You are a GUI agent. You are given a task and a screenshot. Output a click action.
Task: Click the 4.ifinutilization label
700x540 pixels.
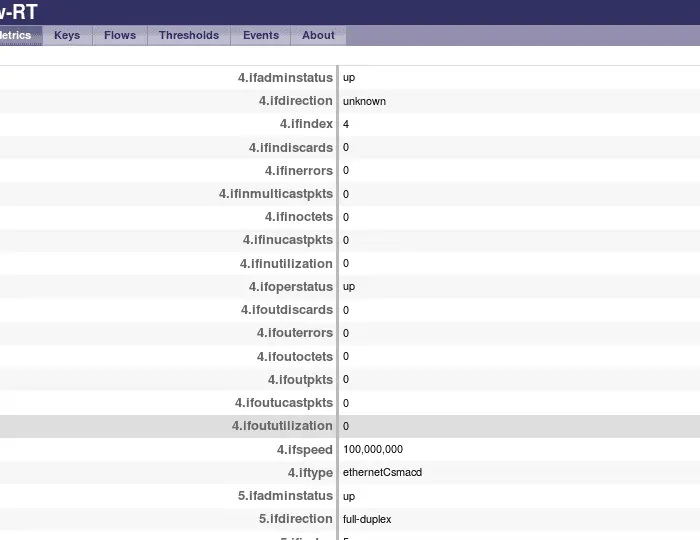tap(286, 264)
